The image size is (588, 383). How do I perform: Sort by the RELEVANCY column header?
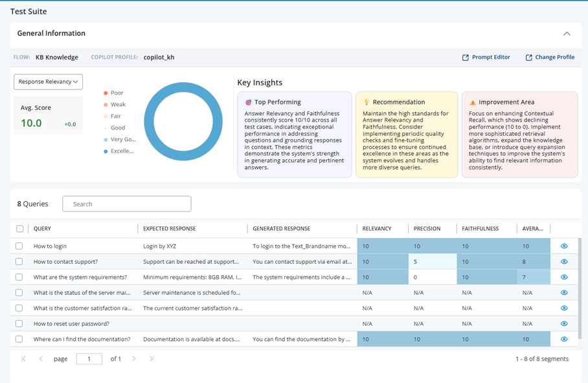[x=376, y=228]
